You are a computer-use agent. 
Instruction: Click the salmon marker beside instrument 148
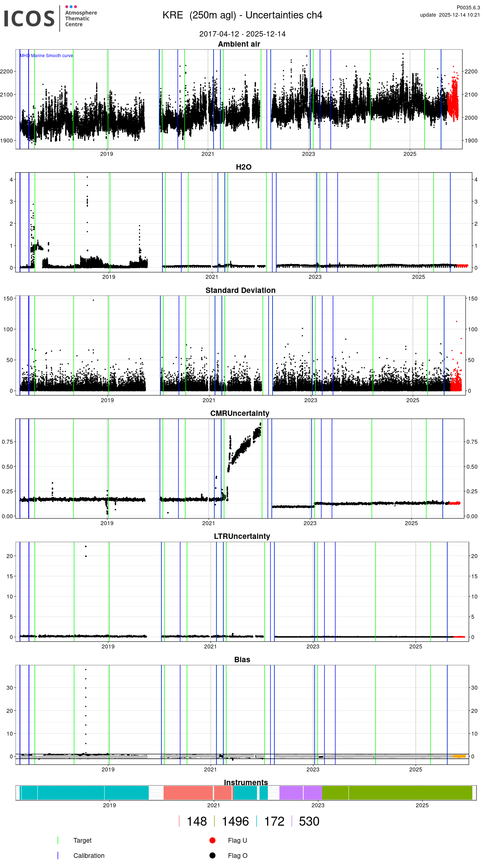[x=180, y=821]
